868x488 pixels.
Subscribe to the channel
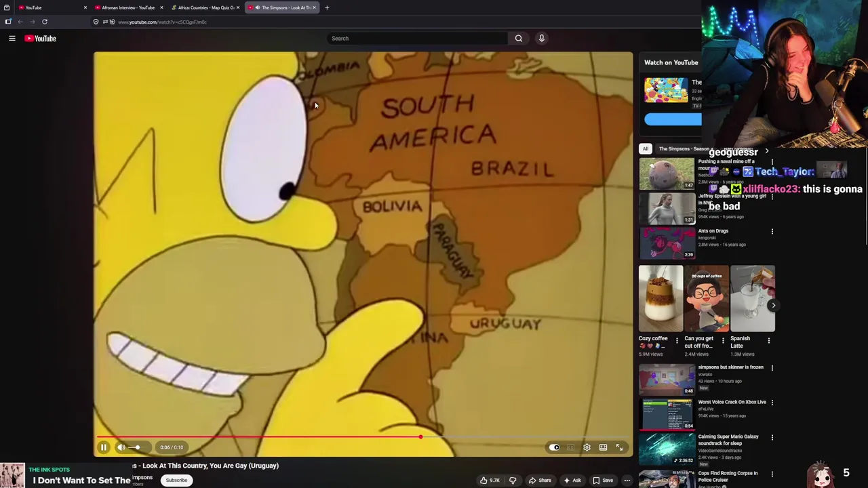click(x=176, y=480)
